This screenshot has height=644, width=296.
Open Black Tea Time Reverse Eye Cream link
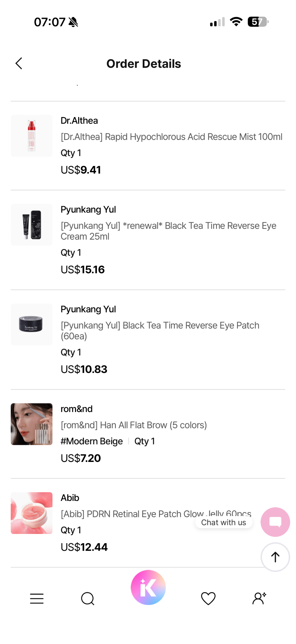[168, 231]
